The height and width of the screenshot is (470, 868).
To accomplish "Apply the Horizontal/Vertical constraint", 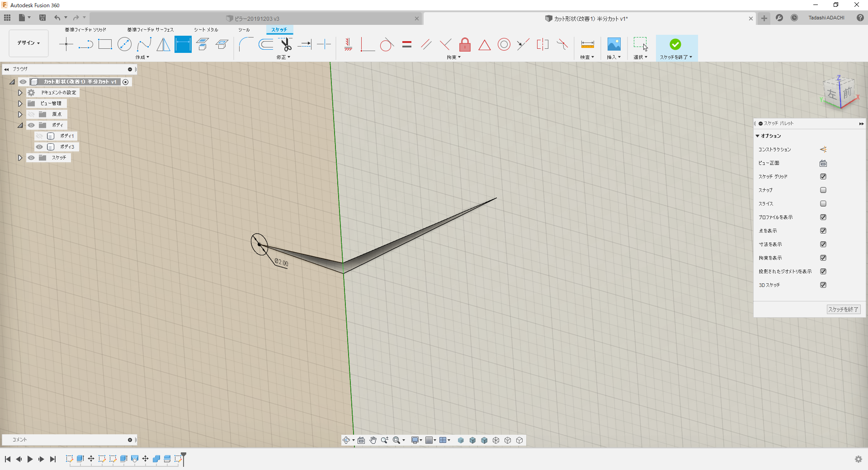I will [348, 44].
